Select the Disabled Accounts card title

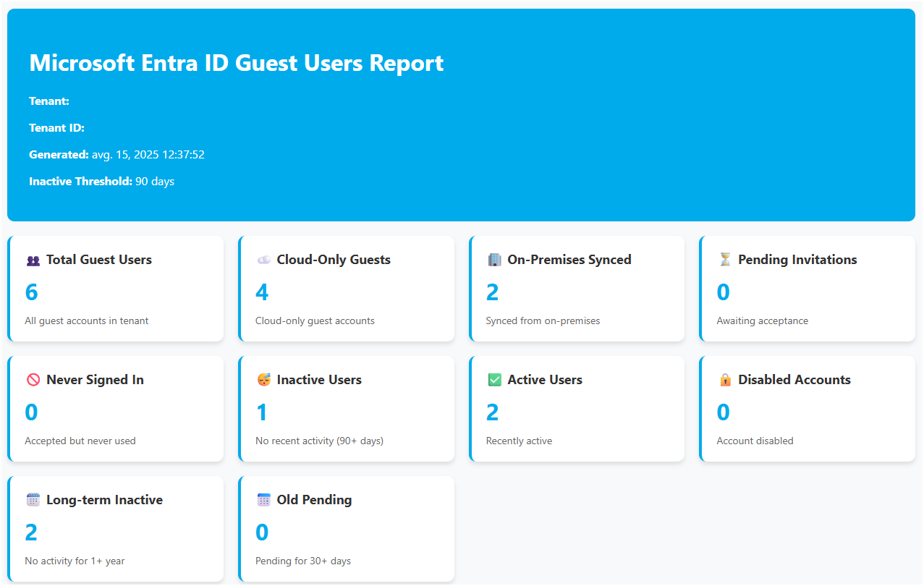[794, 380]
